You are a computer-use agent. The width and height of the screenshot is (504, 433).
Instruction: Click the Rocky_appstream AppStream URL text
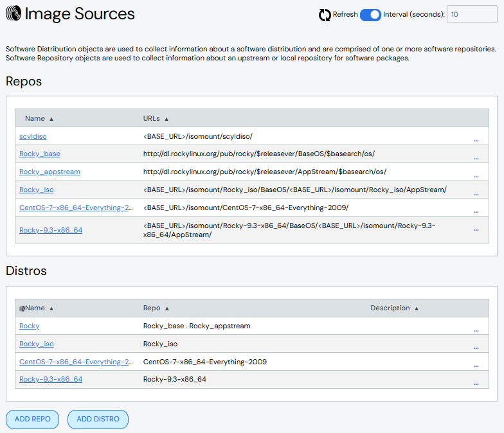pyautogui.click(x=265, y=172)
